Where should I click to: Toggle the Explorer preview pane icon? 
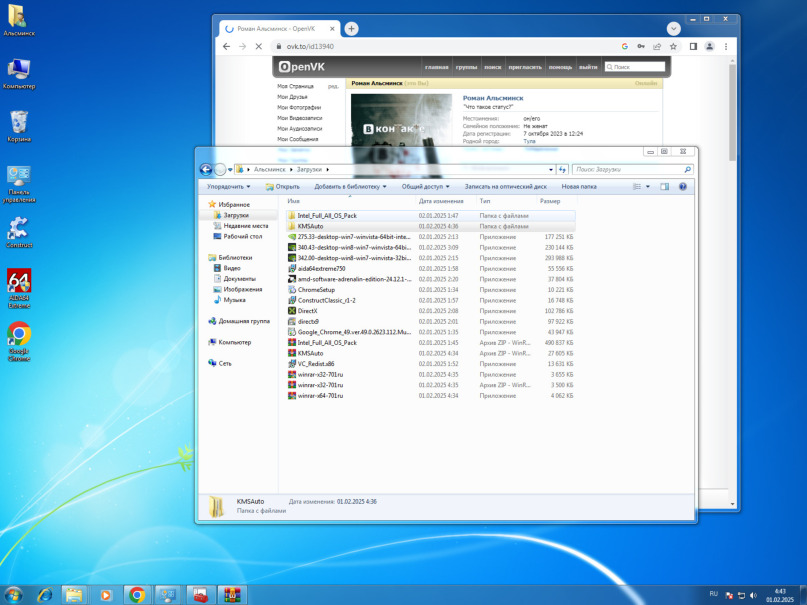point(665,186)
